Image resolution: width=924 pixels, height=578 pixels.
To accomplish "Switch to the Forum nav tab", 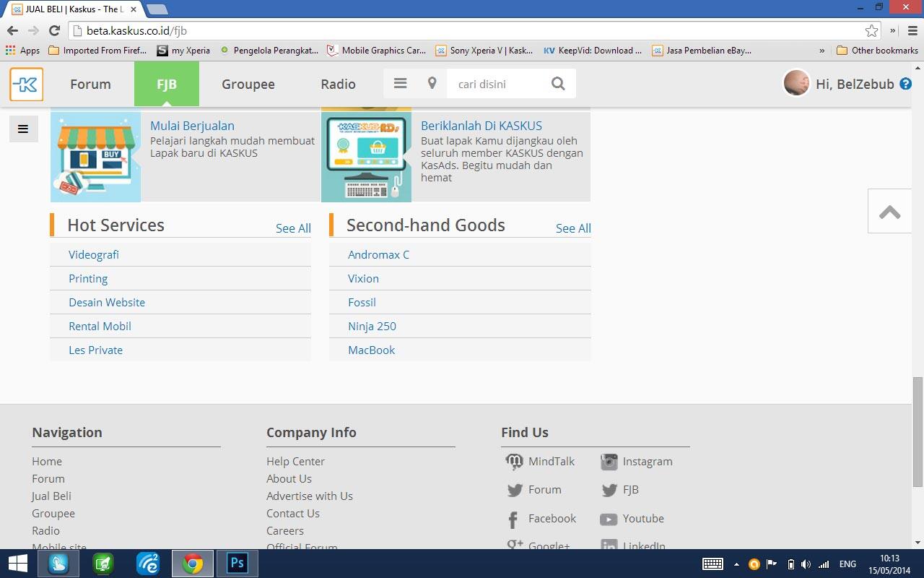I will point(90,84).
